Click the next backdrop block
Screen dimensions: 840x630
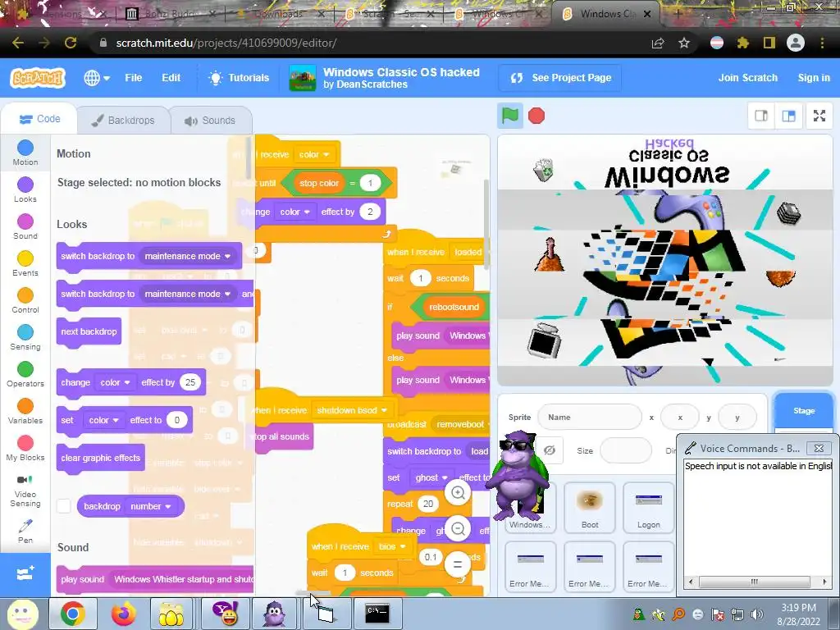point(89,331)
